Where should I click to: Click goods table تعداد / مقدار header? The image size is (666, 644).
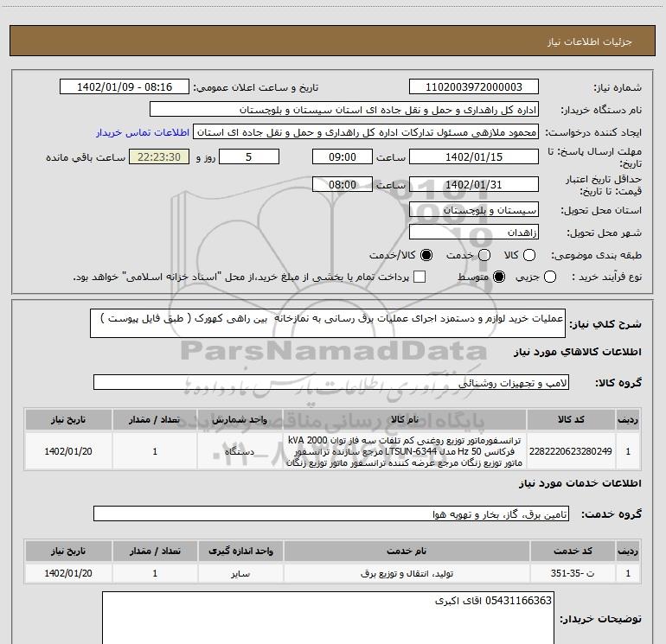155,419
